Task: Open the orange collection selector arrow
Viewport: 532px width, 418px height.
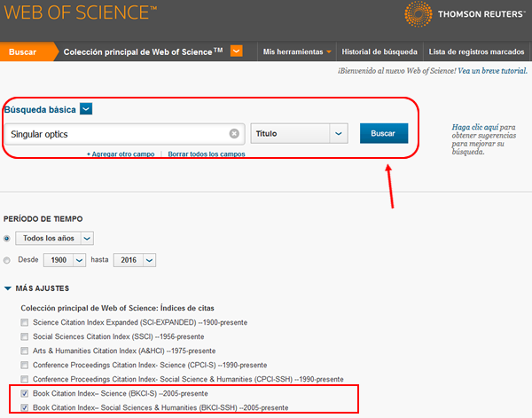Action: (237, 51)
